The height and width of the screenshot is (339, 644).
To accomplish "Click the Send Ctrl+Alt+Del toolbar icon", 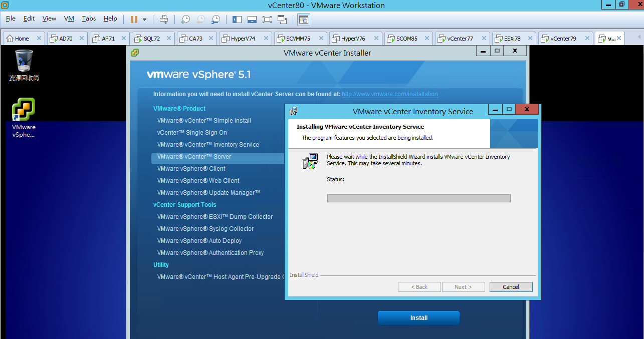I will tap(164, 19).
